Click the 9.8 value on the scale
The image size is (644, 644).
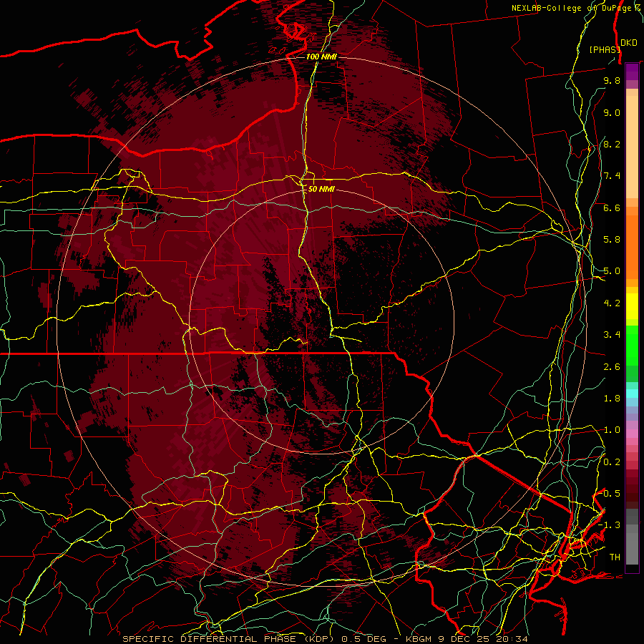click(612, 80)
